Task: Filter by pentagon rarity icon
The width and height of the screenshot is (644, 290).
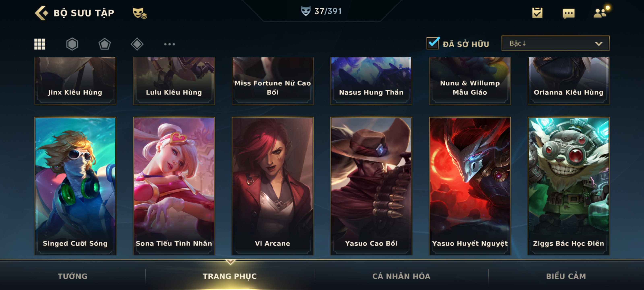Action: (104, 44)
